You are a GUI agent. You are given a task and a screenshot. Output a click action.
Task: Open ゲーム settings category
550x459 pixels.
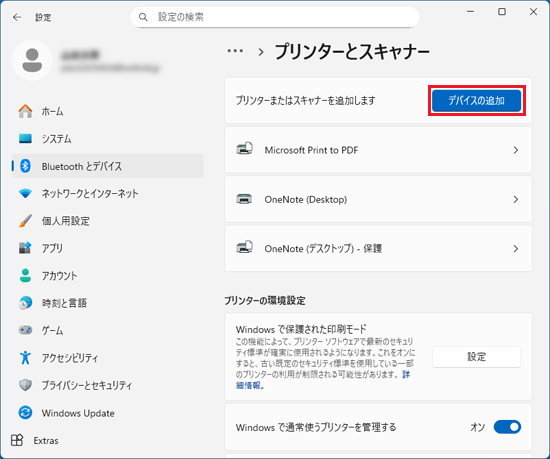[x=108, y=330]
